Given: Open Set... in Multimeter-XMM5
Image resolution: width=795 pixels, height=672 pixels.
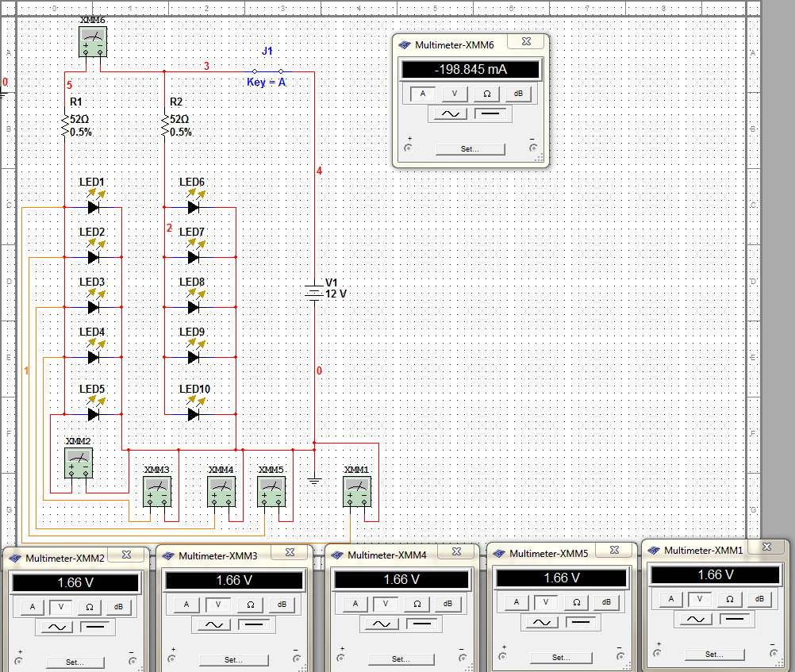Looking at the screenshot, I should pos(561,658).
